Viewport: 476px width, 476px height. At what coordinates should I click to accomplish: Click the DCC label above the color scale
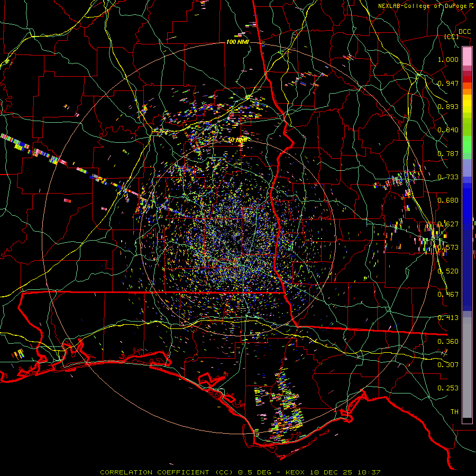(x=464, y=32)
